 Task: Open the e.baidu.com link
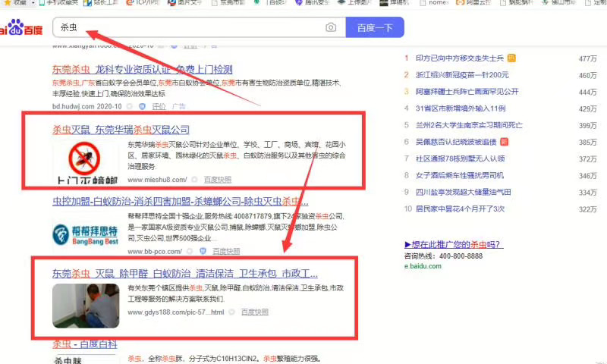point(423,266)
